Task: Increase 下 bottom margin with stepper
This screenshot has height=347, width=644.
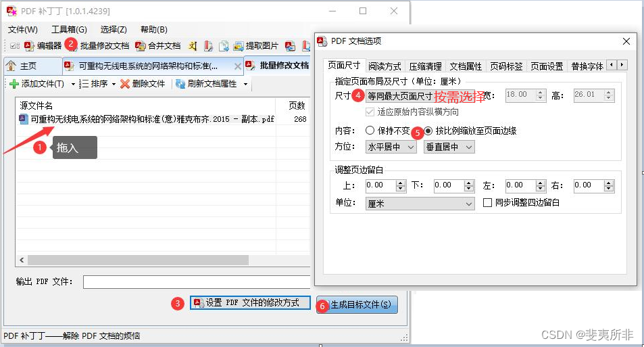Action: pyautogui.click(x=469, y=183)
